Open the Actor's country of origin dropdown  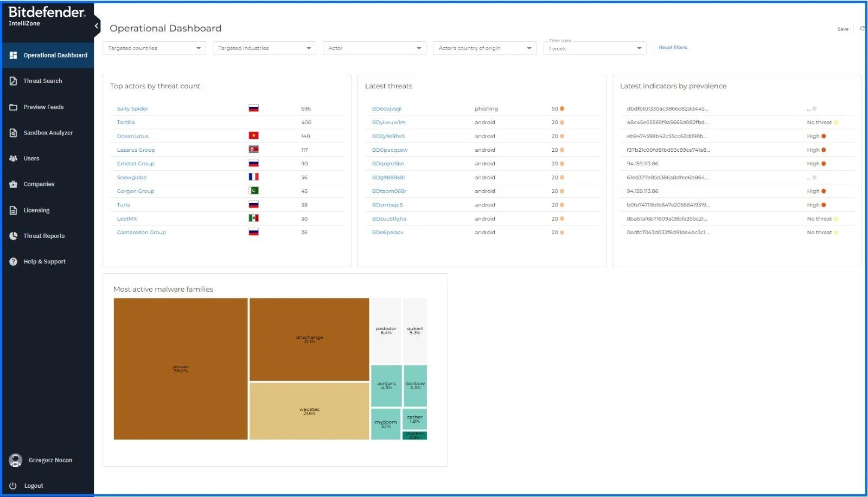(x=484, y=48)
